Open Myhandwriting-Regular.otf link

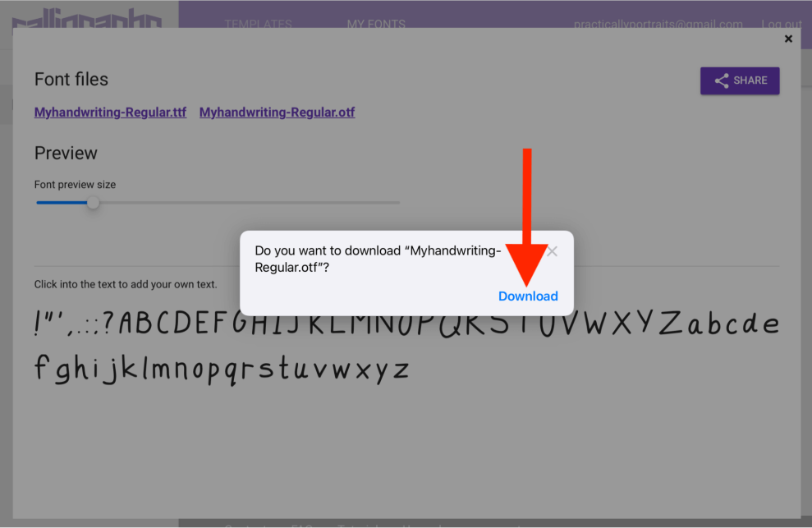(277, 112)
